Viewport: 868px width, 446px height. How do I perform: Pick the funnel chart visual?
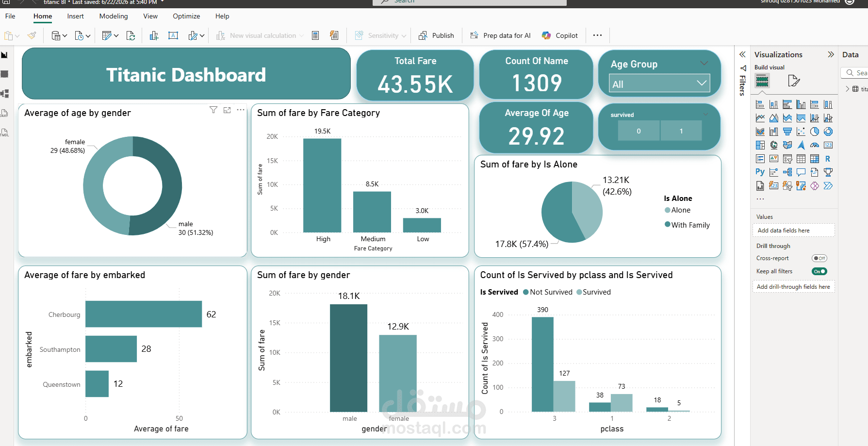pyautogui.click(x=787, y=132)
